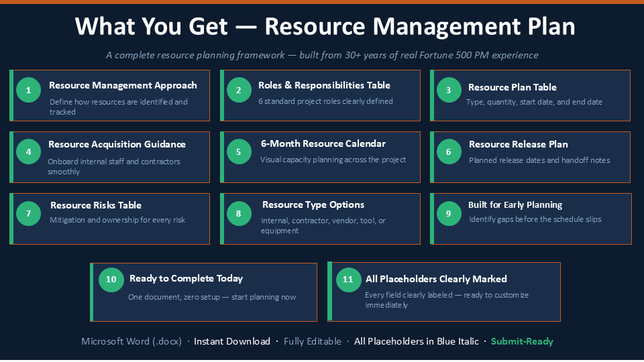Click 'Planned release dates and handoff notes' text
The height and width of the screenshot is (362, 644).
(539, 160)
